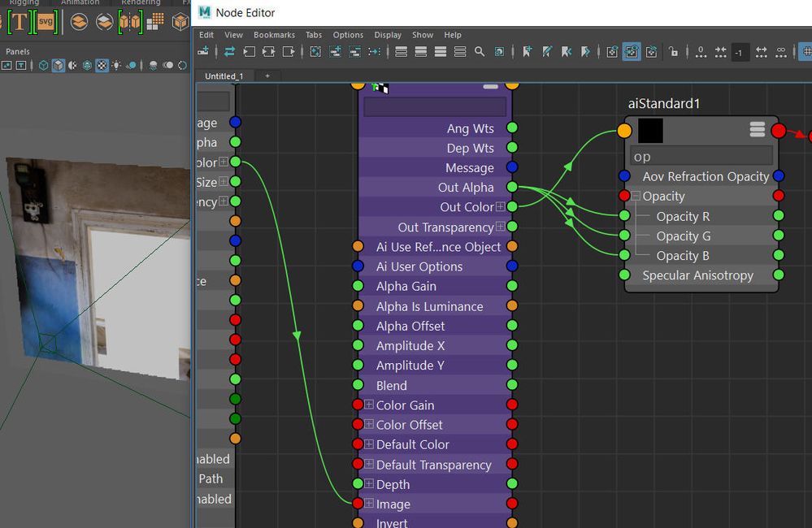
Task: Switch nodes to full attributes mode
Action: point(441,51)
